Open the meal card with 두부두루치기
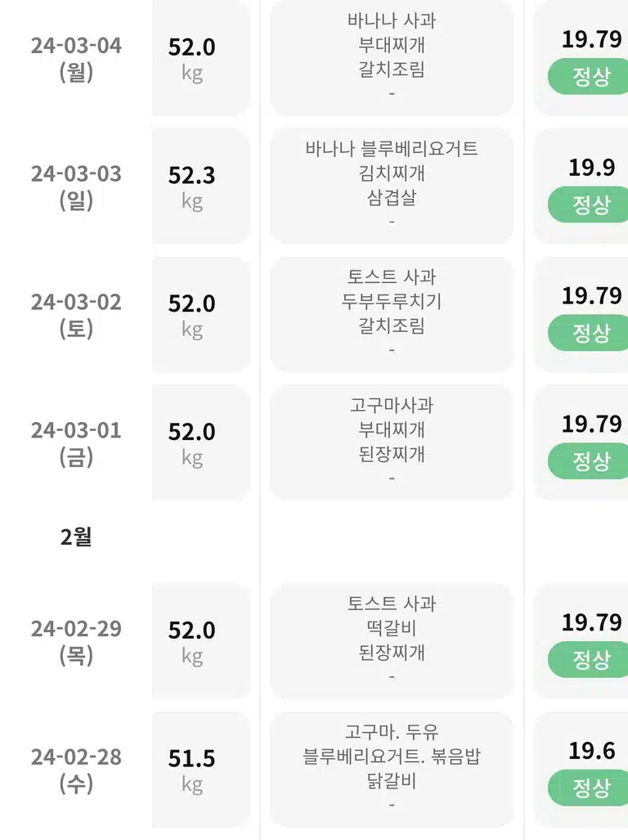Screen dimensions: 628x840 coord(392,314)
